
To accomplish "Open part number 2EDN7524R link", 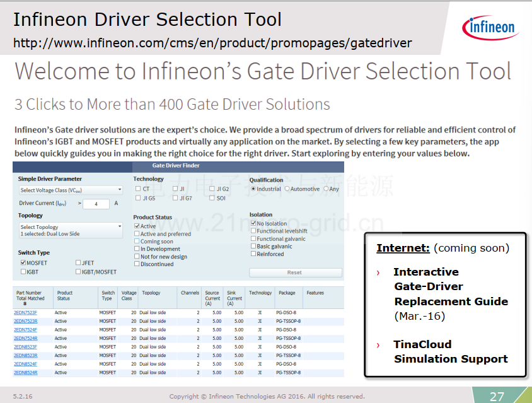I will 25,339.
